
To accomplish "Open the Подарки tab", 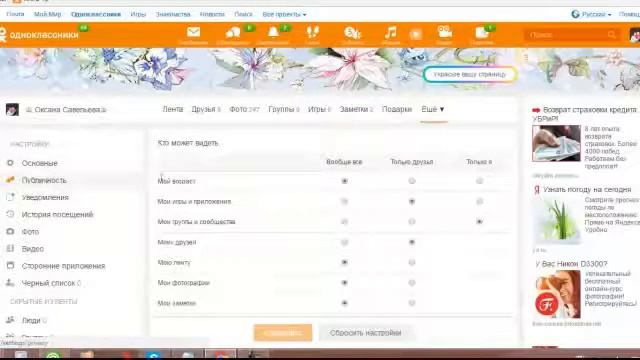I will pos(397,109).
